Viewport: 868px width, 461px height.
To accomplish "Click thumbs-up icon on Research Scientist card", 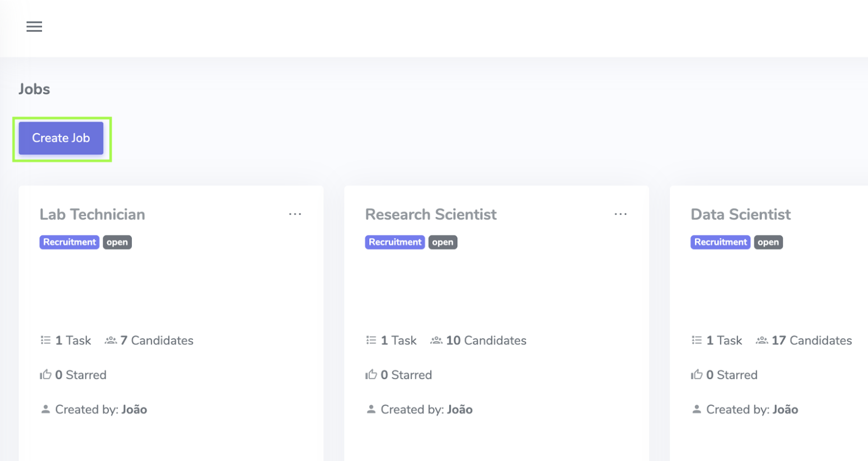I will pos(371,374).
